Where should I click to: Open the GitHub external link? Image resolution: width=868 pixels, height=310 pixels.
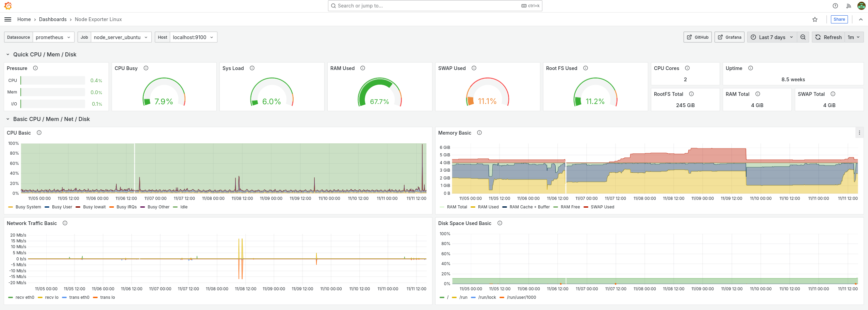698,37
